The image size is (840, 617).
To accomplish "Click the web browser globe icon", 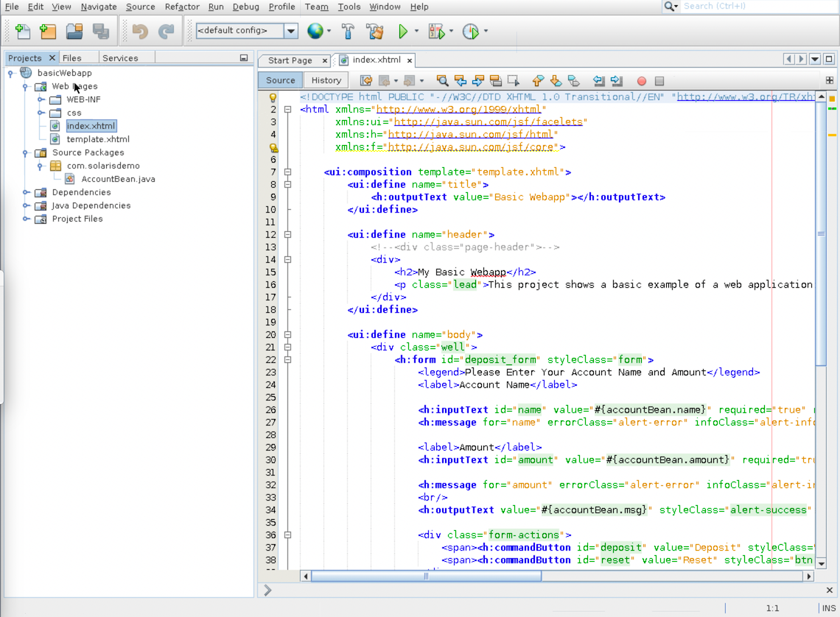I will point(315,32).
